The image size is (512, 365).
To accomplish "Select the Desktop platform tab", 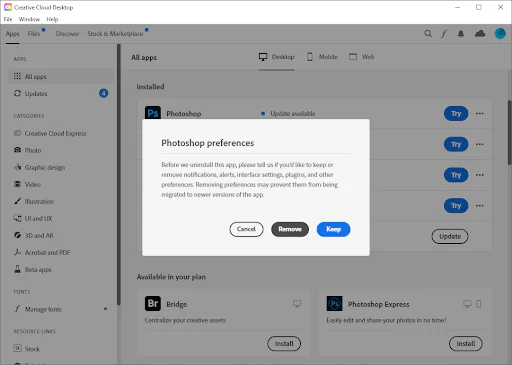I will point(277,57).
